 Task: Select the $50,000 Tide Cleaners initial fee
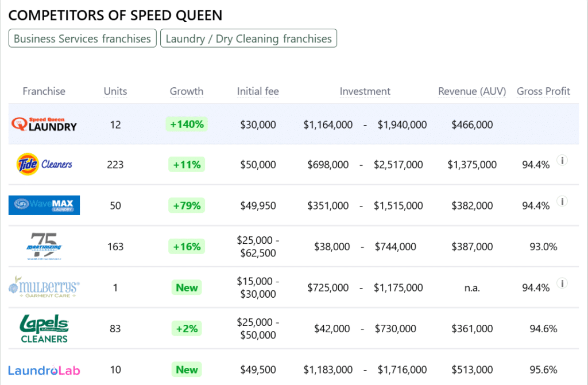pyautogui.click(x=258, y=165)
